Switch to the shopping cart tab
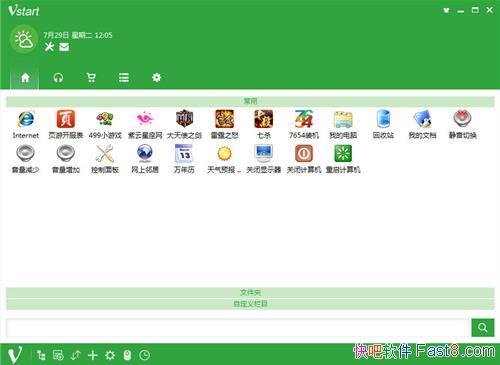The image size is (500, 365). point(91,78)
